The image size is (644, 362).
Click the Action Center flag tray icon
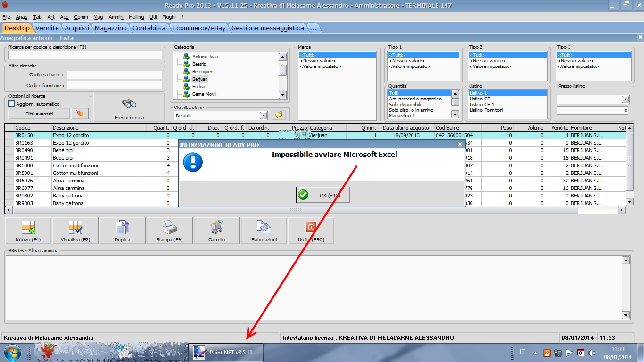[570, 353]
